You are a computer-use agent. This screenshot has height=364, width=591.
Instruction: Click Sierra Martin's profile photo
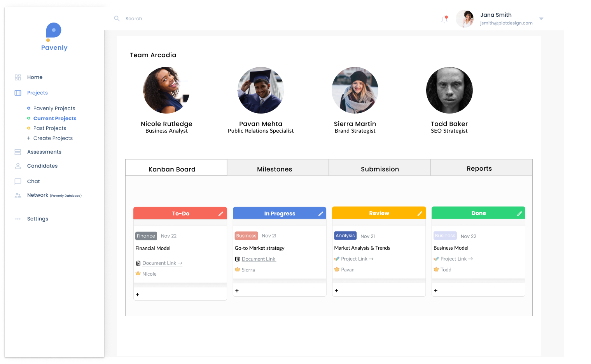(x=355, y=90)
